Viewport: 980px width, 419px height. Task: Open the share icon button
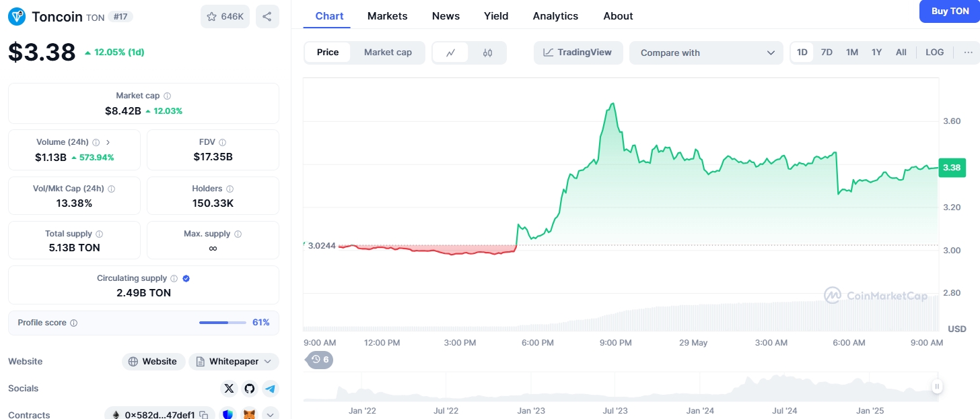[267, 17]
